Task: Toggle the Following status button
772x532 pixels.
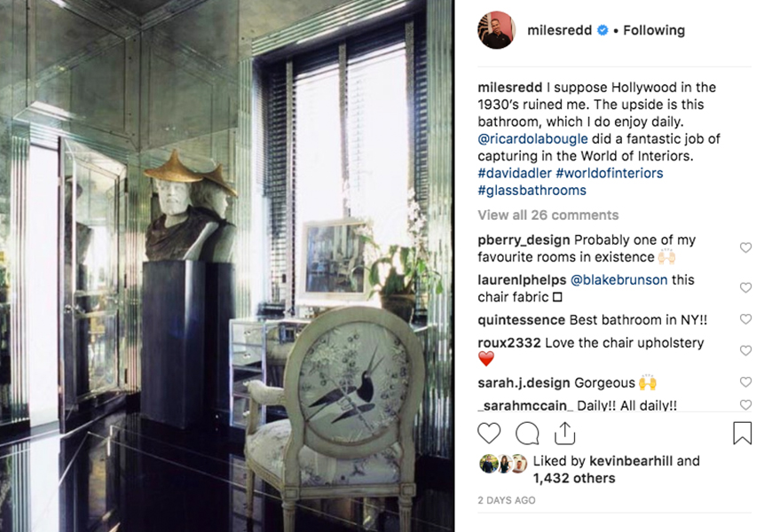Action: [654, 30]
